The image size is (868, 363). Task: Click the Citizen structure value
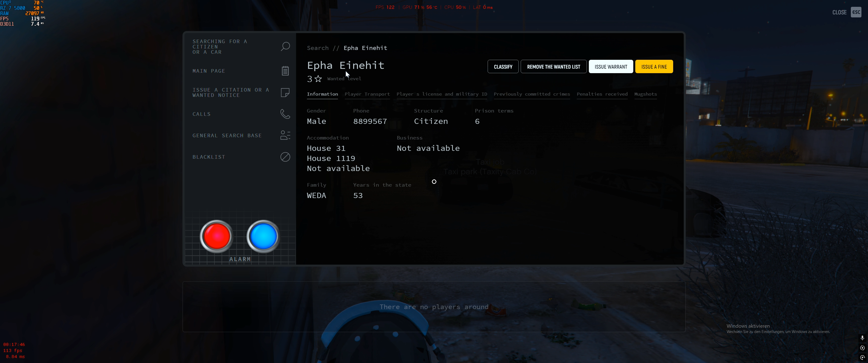[431, 122]
